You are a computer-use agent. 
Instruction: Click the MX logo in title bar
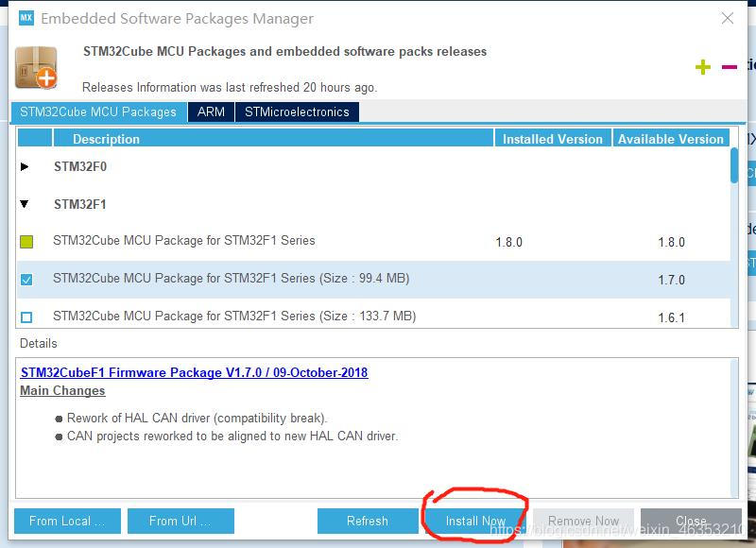click(x=26, y=18)
